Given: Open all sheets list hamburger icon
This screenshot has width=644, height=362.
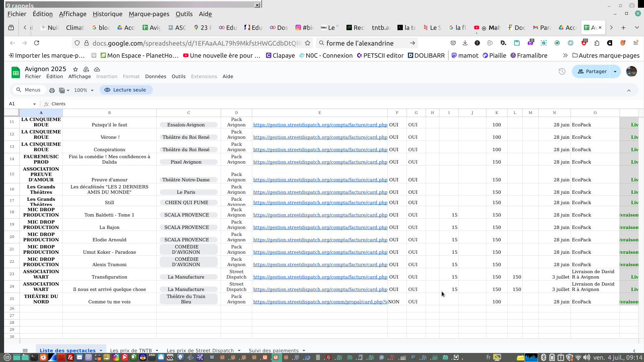Looking at the screenshot, I should click(x=25, y=351).
